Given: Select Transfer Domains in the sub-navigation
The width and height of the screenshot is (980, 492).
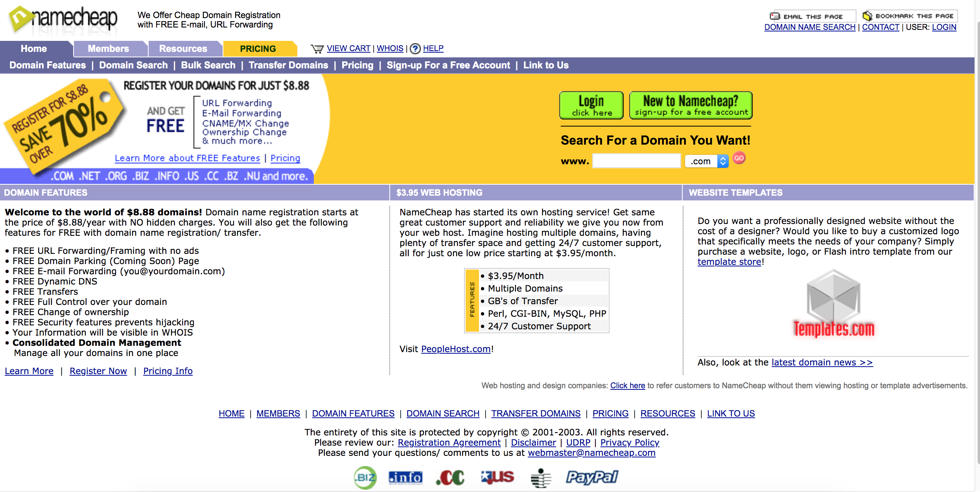Looking at the screenshot, I should click(288, 65).
